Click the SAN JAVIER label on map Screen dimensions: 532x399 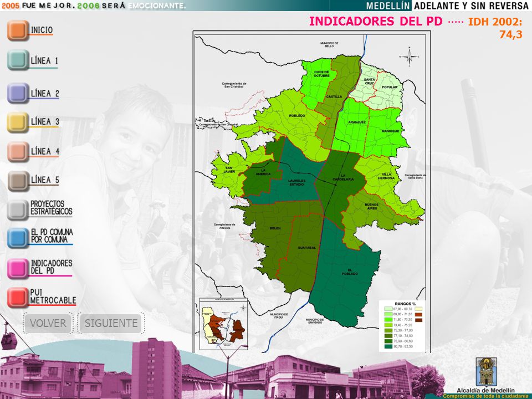click(229, 170)
